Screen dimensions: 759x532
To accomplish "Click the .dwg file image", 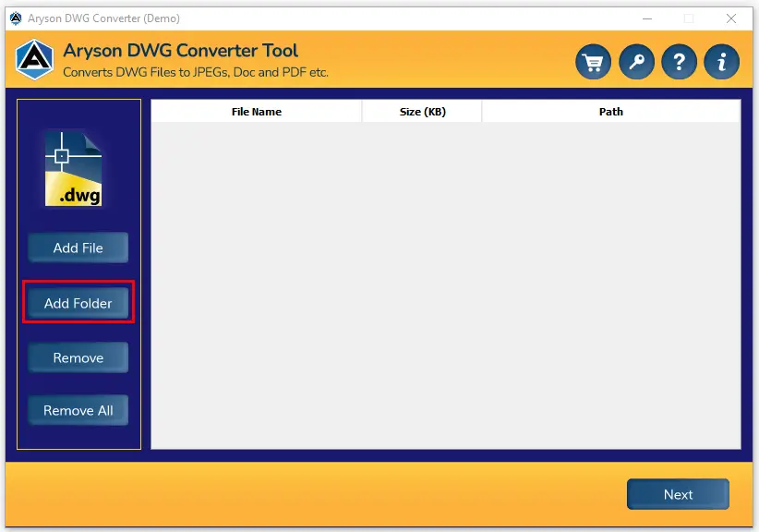I will (x=74, y=168).
